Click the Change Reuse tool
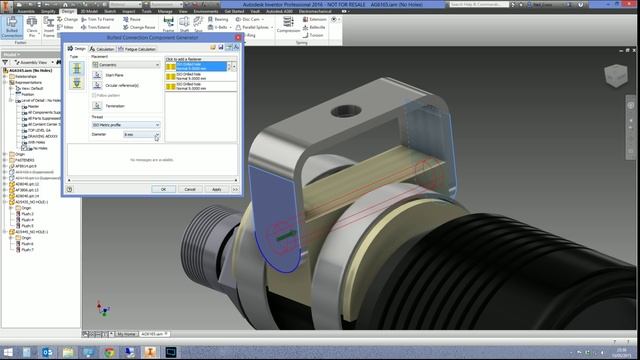Viewport: 640px width, 360px height. [139, 27]
